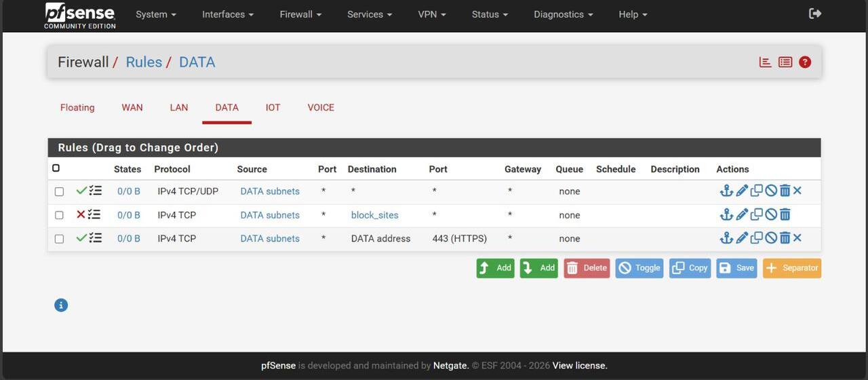Copy the first TCP/UDP rule using copy icon
Screen dimensions: 868x380
point(757,191)
